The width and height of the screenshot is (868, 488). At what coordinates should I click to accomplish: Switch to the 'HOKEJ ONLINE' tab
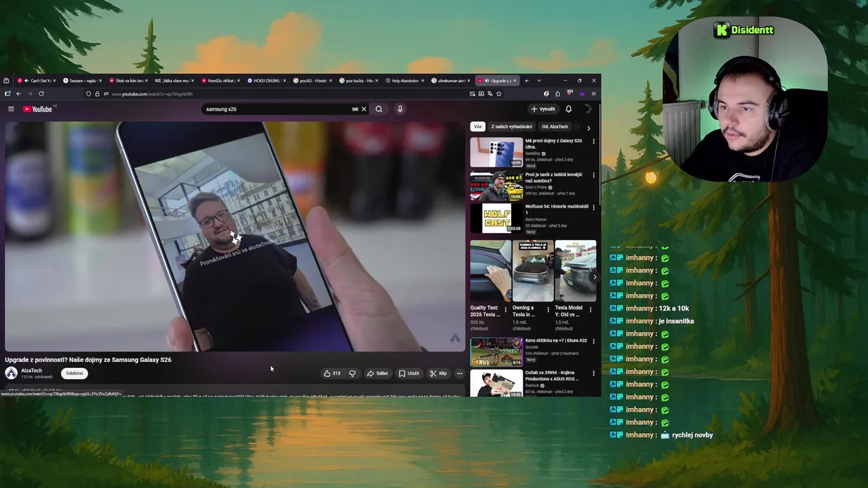267,81
